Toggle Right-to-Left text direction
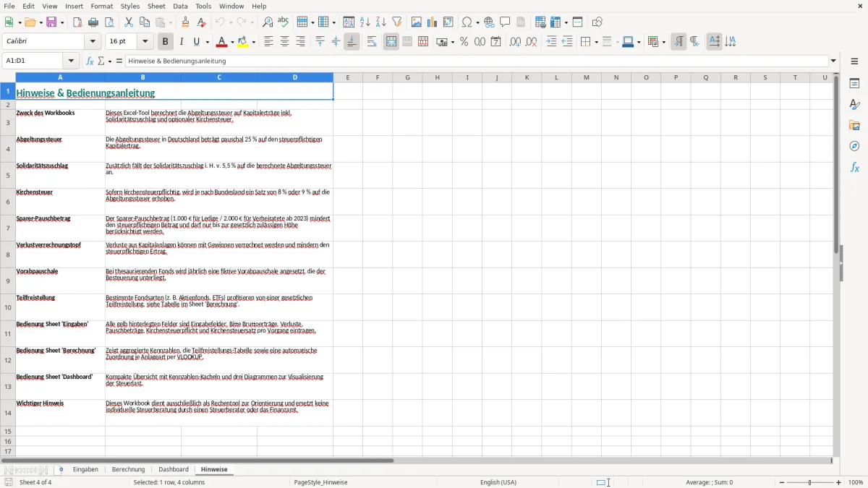868x488 pixels. (x=694, y=42)
